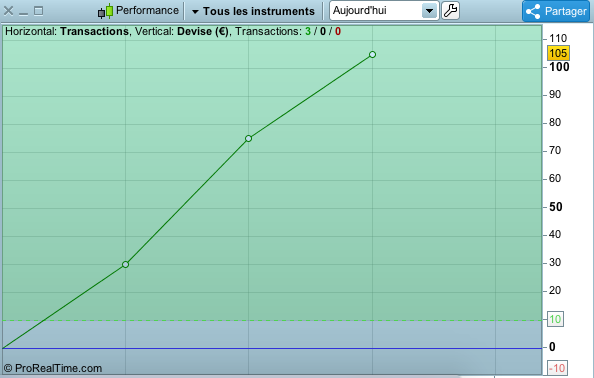Click the Partager share button
594x378 pixels.
[556, 11]
